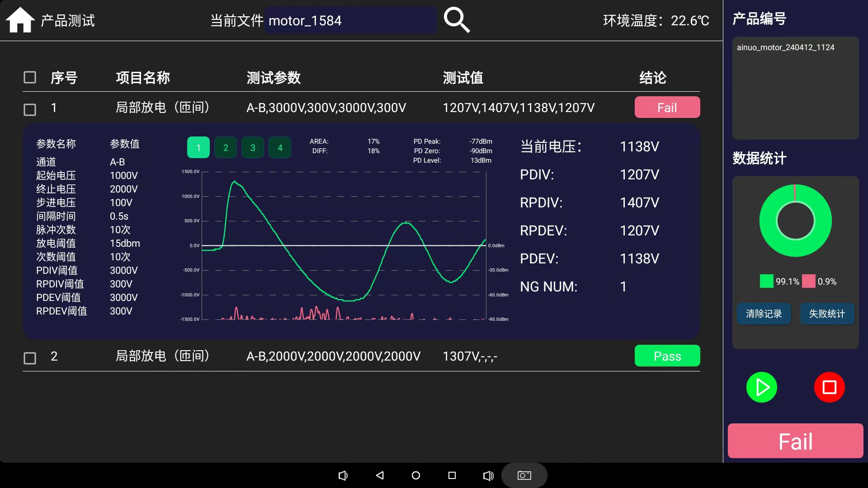The width and height of the screenshot is (868, 488).
Task: Select channel 2 tab above the chart
Action: point(226,147)
